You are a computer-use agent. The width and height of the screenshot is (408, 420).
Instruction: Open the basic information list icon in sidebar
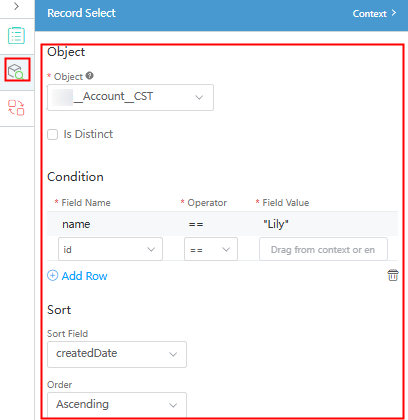coord(16,35)
